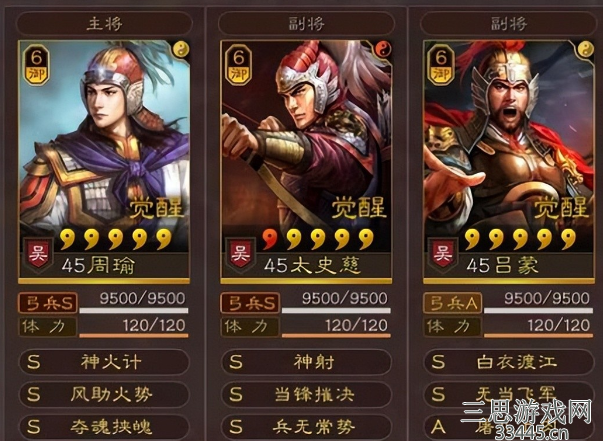Click the yin-yang icon on Zhou Yu's card
Screen dimensions: 603x441
point(180,50)
